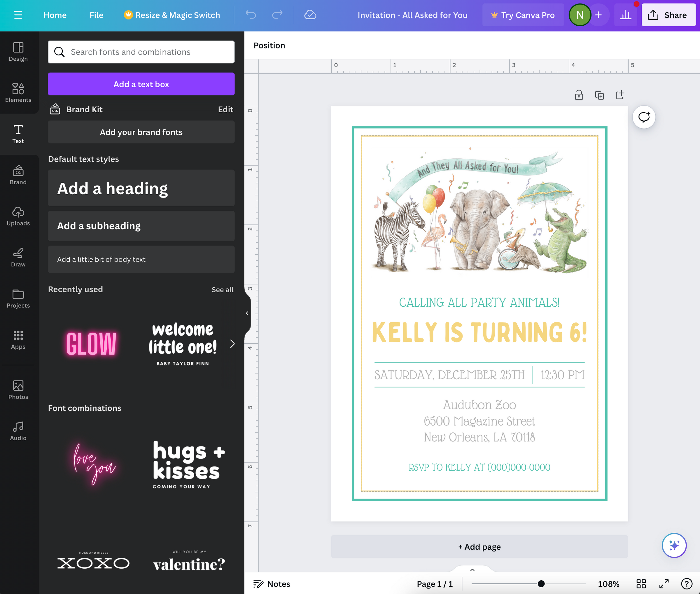Viewport: 700px width, 594px height.
Task: Click the undo arrow icon
Action: tap(251, 15)
